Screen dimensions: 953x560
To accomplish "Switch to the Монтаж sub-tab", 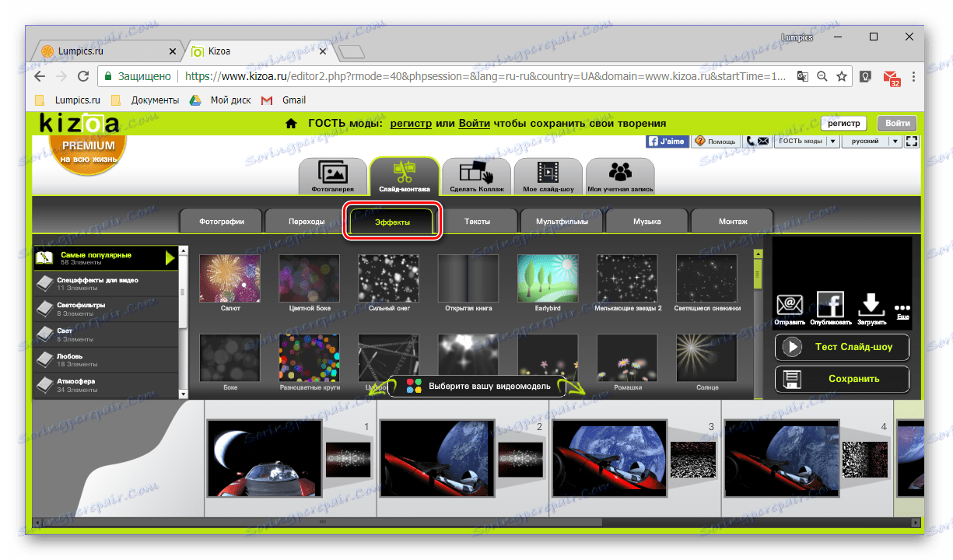I will point(732,222).
